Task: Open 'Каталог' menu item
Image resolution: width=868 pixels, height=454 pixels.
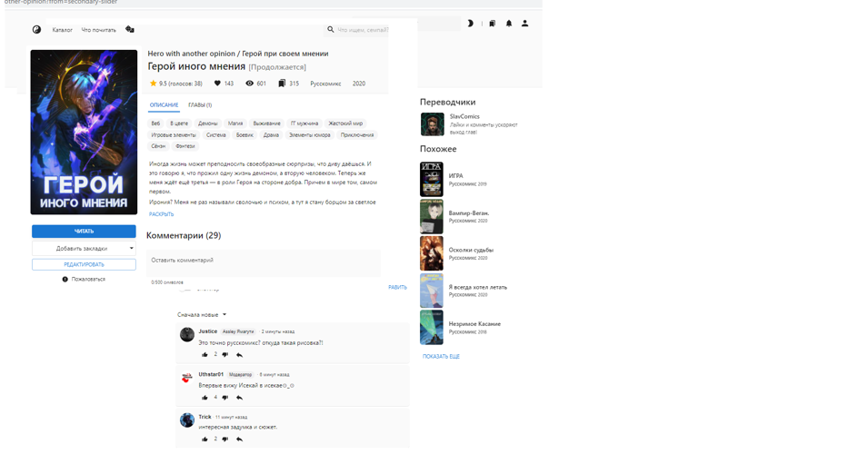Action: click(62, 30)
